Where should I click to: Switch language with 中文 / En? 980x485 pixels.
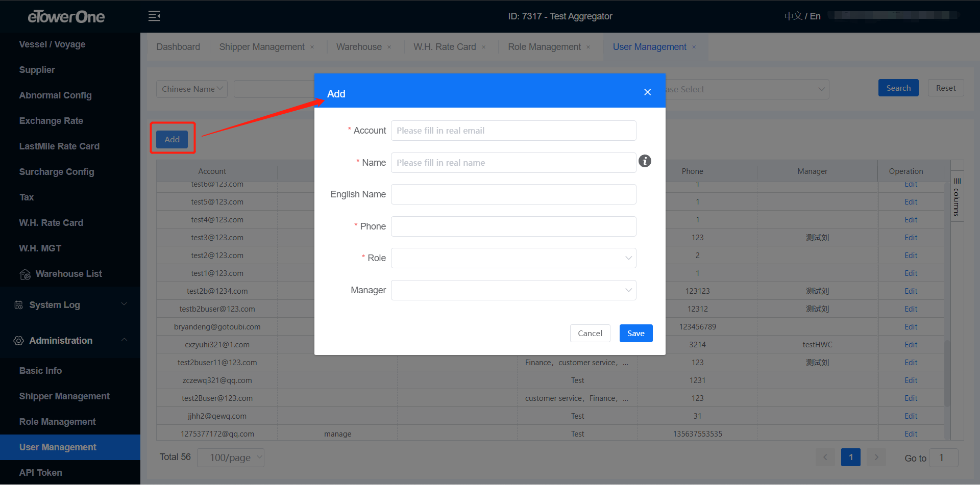[x=802, y=16]
